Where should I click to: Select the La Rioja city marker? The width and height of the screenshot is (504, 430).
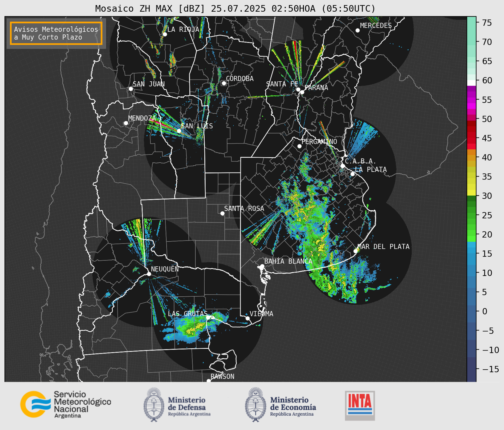pyautogui.click(x=165, y=34)
